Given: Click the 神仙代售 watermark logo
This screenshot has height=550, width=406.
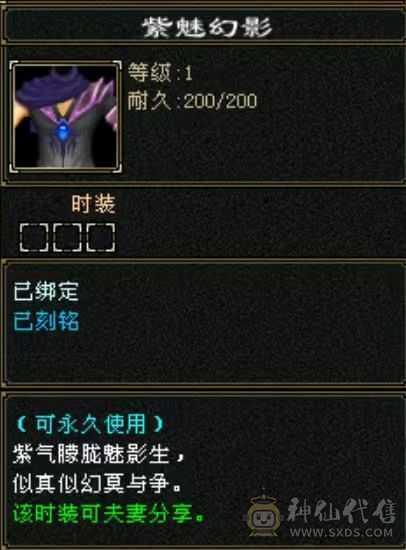Looking at the screenshot, I should pyautogui.click(x=341, y=511).
